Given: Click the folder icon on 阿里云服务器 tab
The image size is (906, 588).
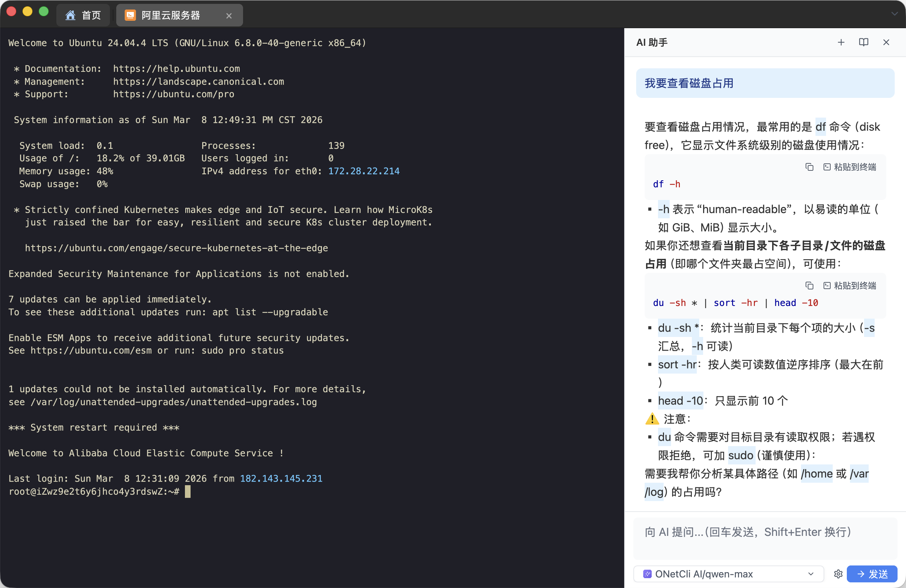Looking at the screenshot, I should pos(130,15).
